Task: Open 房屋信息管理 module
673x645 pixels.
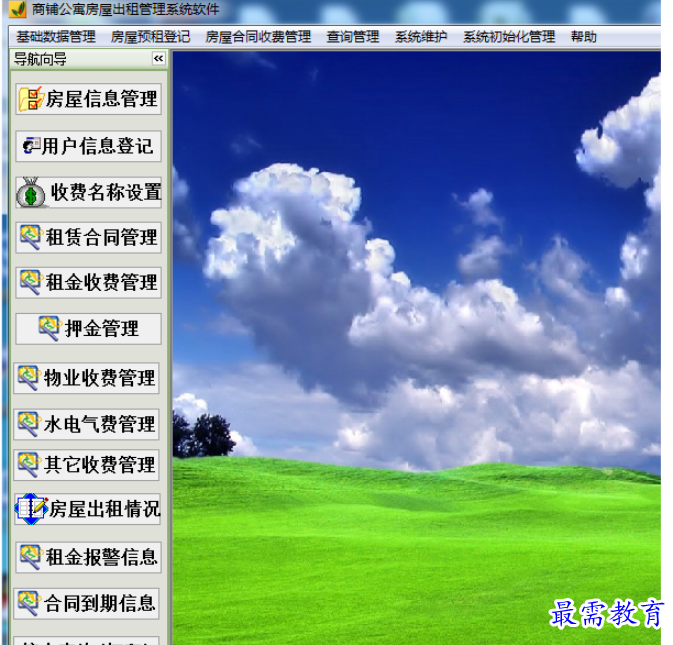Action: pos(88,99)
